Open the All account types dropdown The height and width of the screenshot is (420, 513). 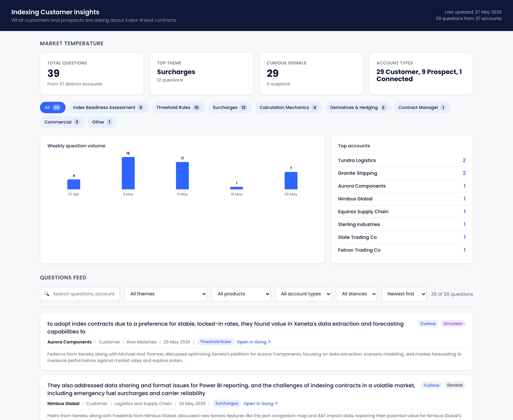[x=303, y=294]
